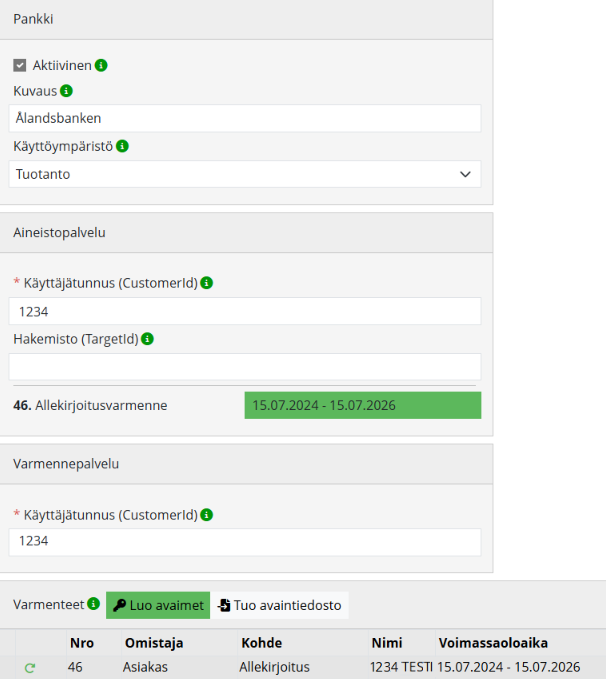This screenshot has height=682, width=606.
Task: Select the Allekirjoitus cell in certificate row
Action: click(x=274, y=667)
